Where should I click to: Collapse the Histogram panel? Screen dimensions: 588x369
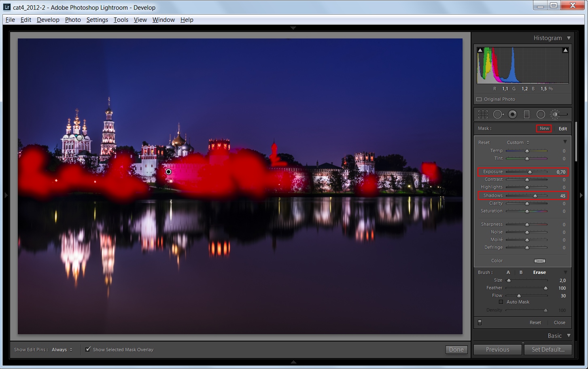(x=569, y=38)
